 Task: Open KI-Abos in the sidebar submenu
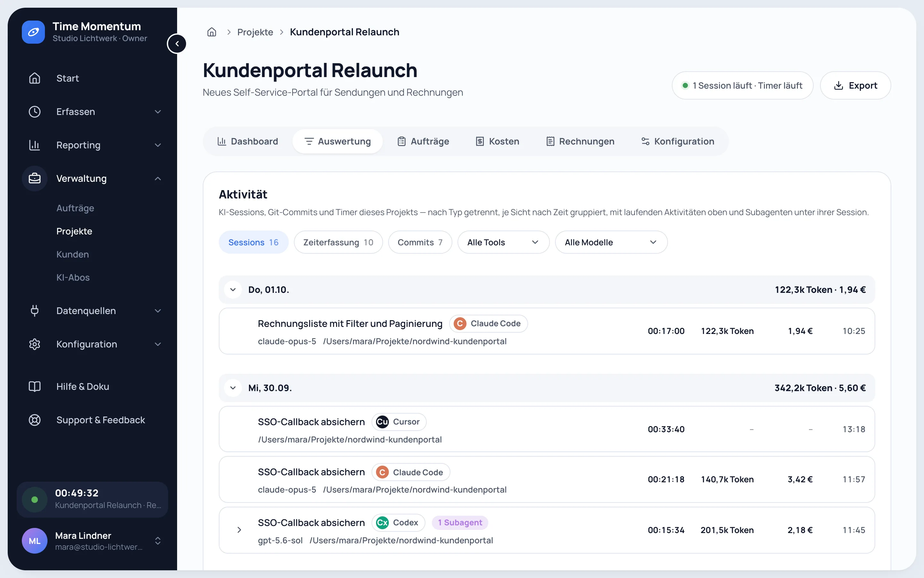click(73, 277)
